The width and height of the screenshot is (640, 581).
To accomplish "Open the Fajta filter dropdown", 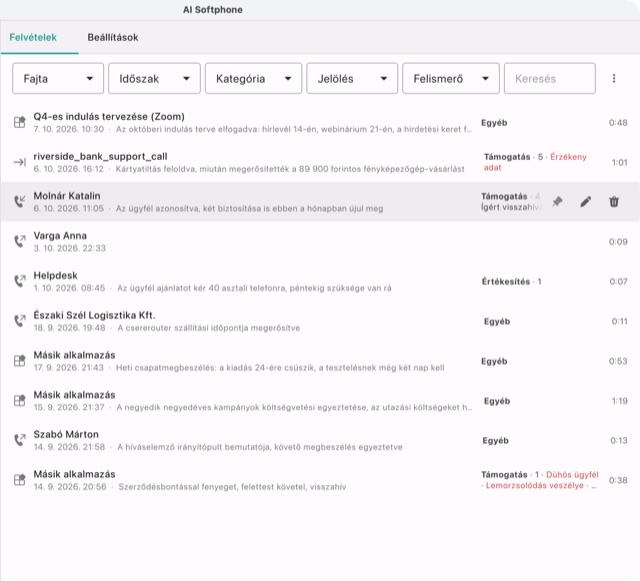I will point(58,78).
